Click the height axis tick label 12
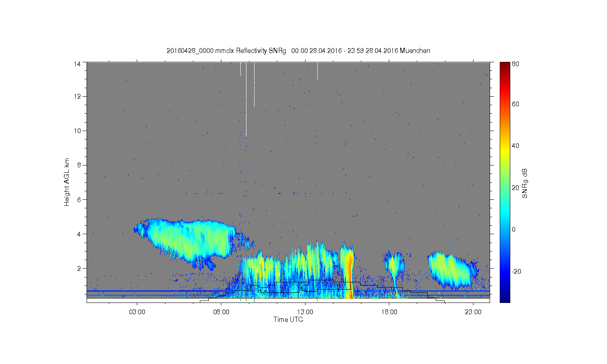 coord(77,96)
